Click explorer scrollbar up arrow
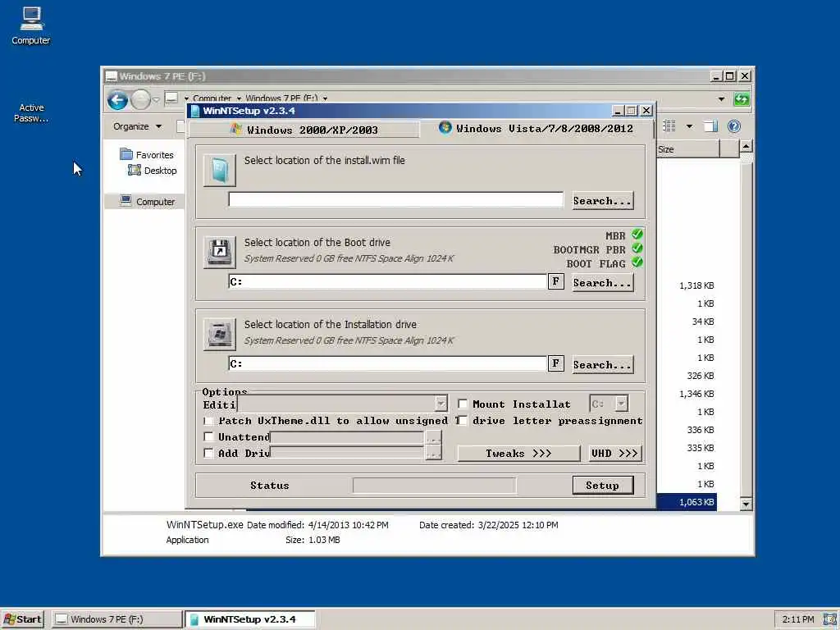This screenshot has height=630, width=840. pos(746,146)
